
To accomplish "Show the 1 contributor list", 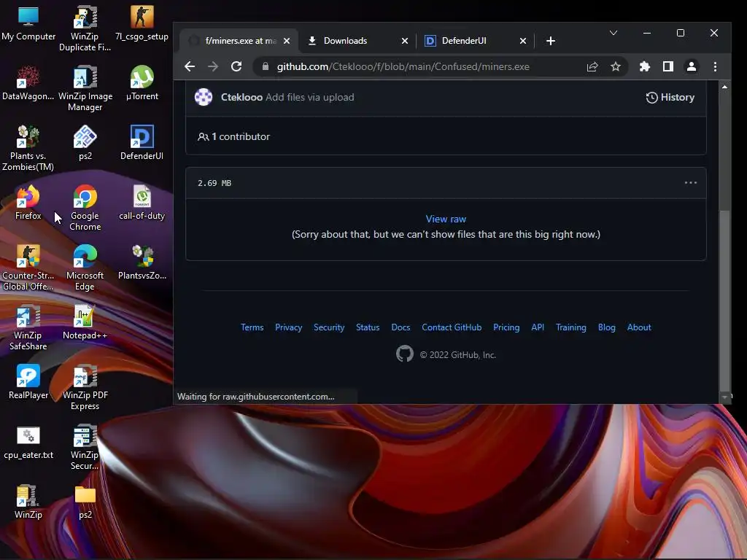I will [x=233, y=136].
